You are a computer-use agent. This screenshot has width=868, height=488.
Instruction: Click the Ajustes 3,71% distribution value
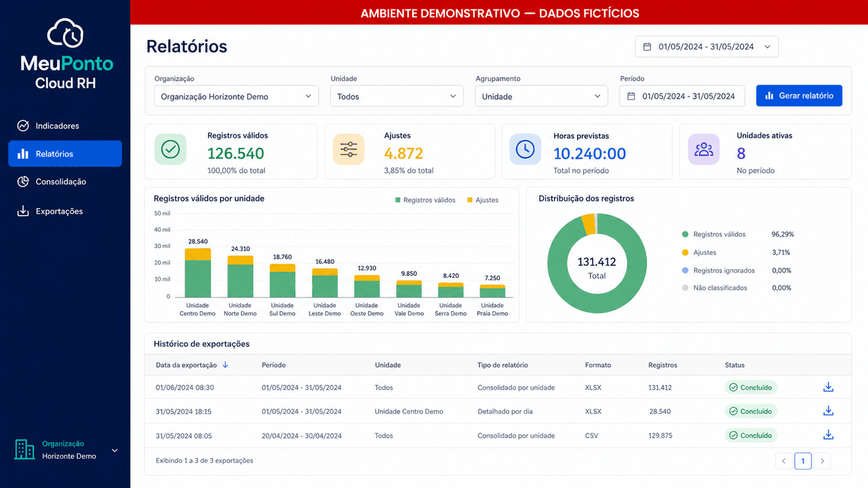point(781,252)
